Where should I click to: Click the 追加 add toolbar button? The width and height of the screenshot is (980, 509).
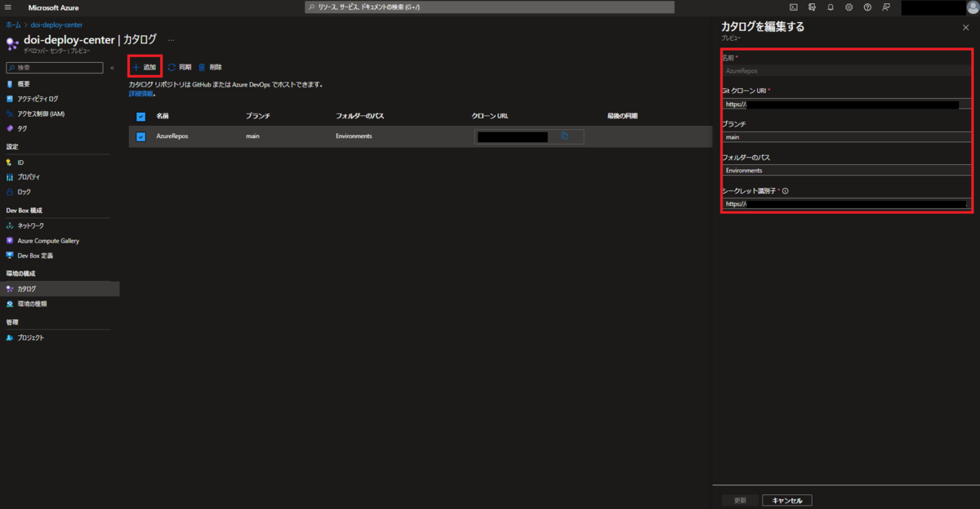(x=145, y=67)
